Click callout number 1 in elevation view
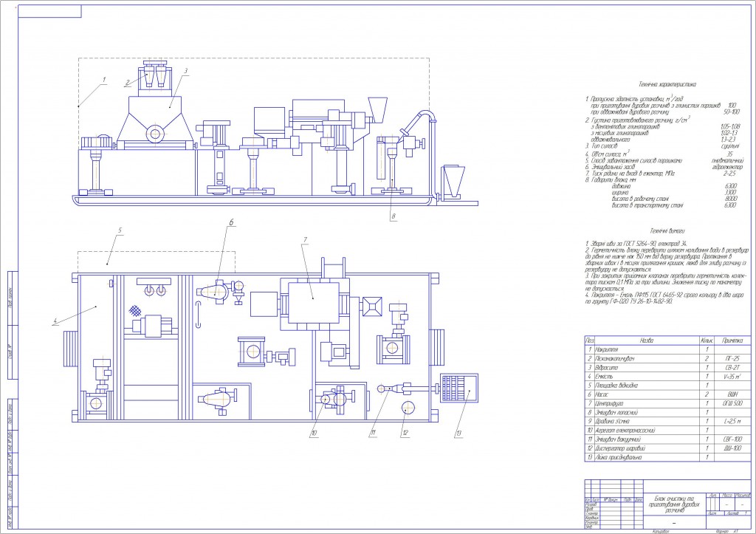756x534 pixels. coord(103,80)
